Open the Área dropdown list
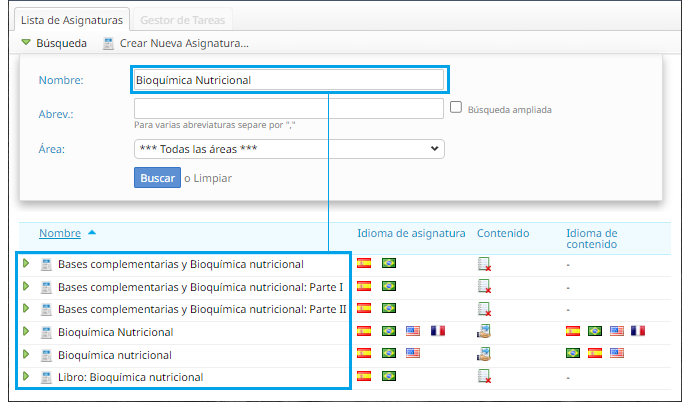This screenshot has height=402, width=683. click(x=289, y=149)
